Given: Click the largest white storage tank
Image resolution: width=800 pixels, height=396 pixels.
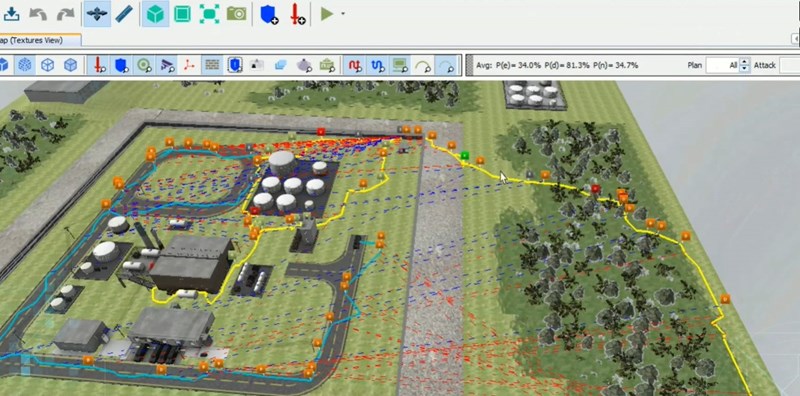Looking at the screenshot, I should [x=282, y=163].
